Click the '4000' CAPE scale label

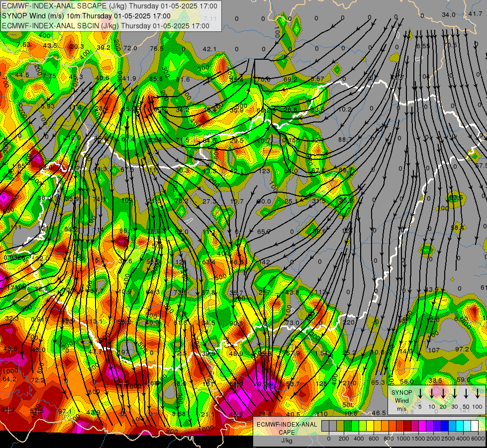coord(463,439)
